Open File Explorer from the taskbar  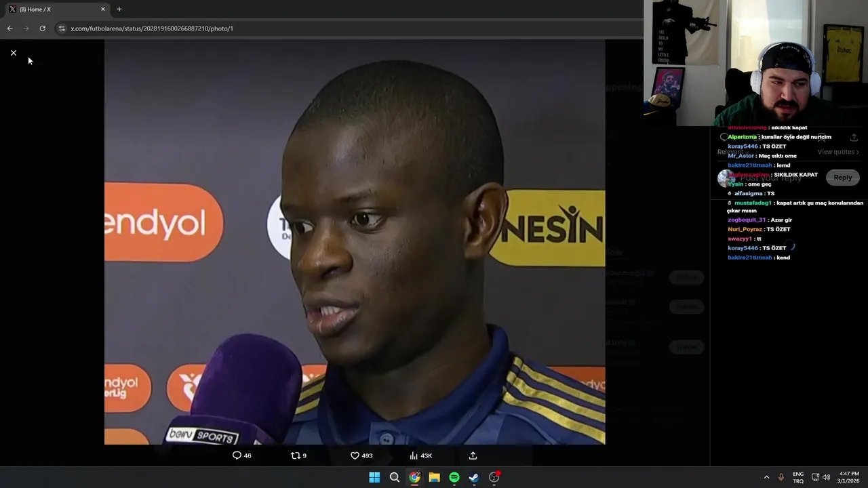(x=434, y=477)
